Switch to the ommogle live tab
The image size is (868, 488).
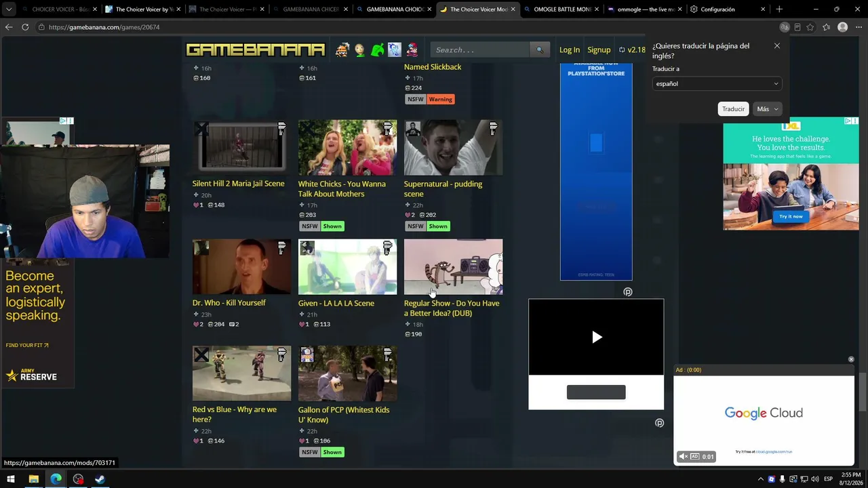pyautogui.click(x=645, y=9)
